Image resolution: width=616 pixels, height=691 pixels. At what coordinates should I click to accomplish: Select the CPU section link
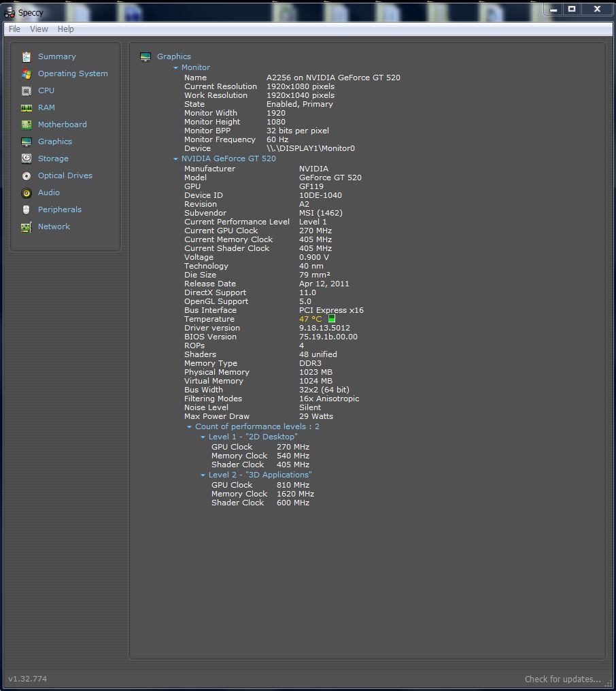pyautogui.click(x=46, y=90)
